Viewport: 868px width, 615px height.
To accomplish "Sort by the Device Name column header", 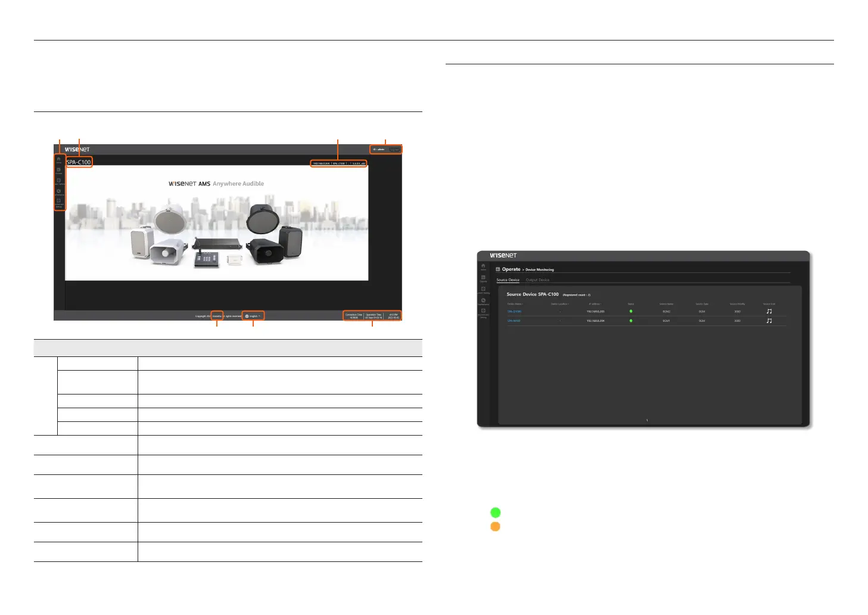I will [515, 304].
